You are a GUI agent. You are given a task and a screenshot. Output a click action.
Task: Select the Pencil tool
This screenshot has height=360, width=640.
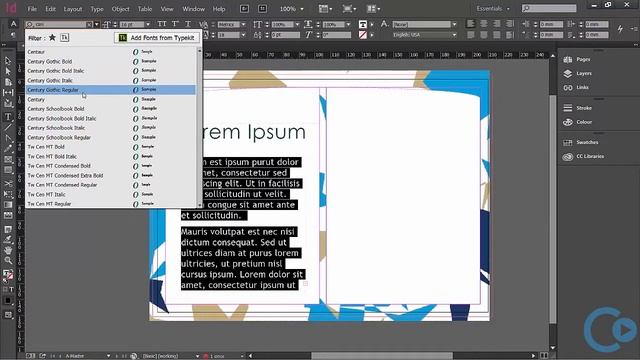click(x=8, y=149)
